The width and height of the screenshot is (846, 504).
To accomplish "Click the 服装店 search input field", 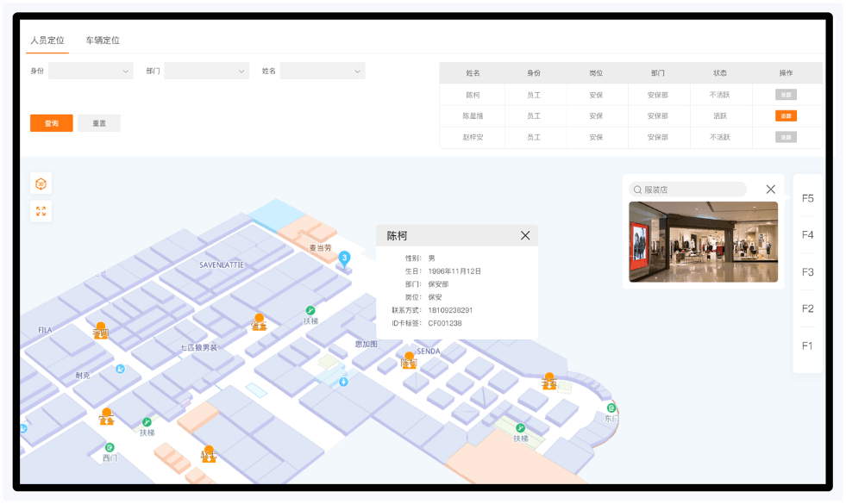I will coord(688,190).
